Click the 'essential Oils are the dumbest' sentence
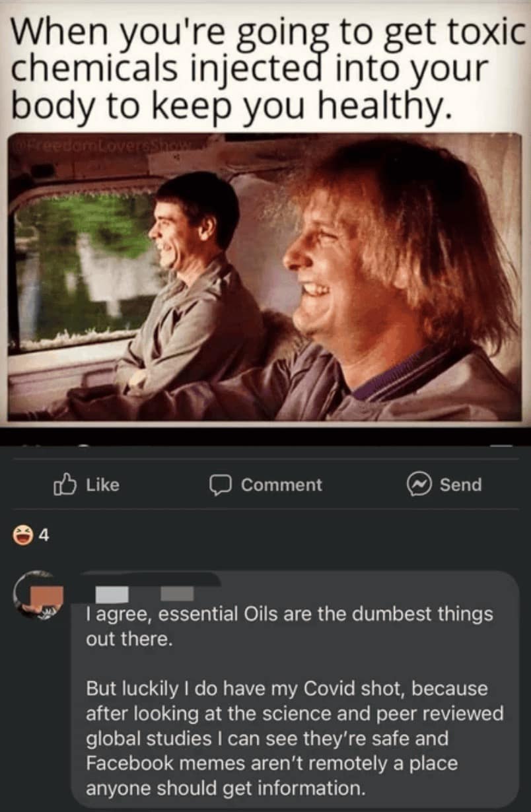The height and width of the screenshot is (812, 531). (289, 626)
